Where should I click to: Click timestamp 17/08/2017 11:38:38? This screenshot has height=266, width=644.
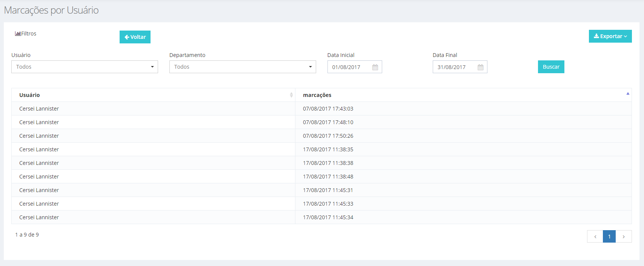click(x=328, y=163)
